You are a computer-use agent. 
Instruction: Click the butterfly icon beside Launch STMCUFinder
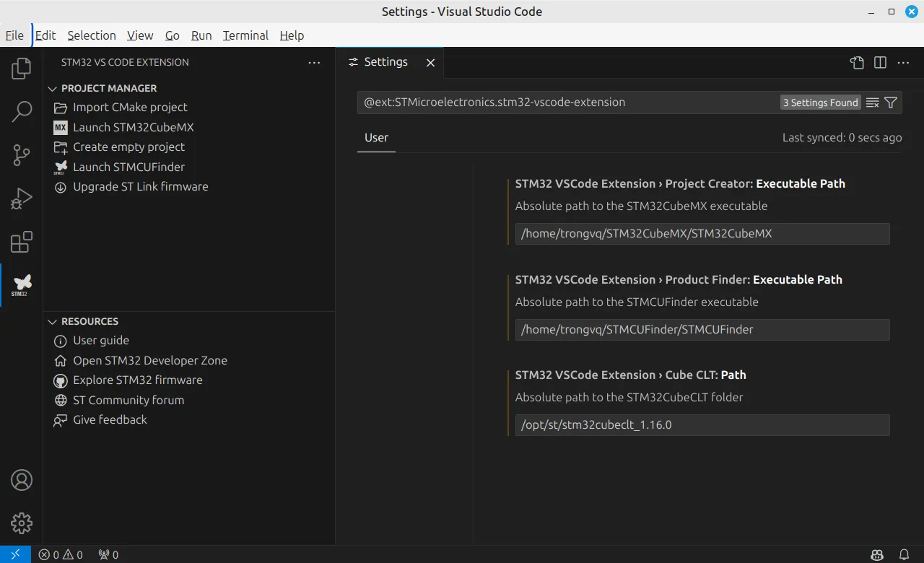(61, 167)
